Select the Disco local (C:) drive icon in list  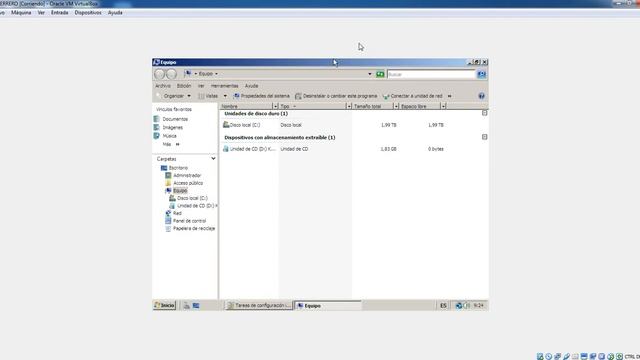(226, 124)
